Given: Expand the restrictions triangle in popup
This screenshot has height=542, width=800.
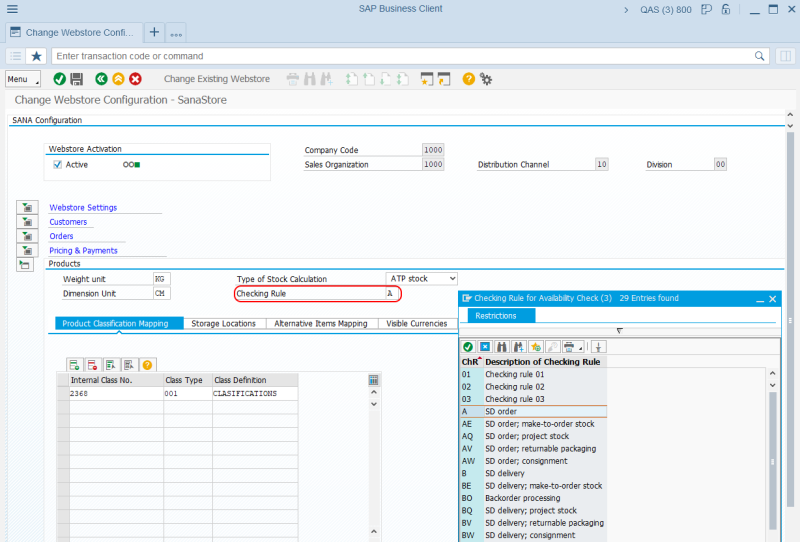Looking at the screenshot, I should tap(619, 331).
